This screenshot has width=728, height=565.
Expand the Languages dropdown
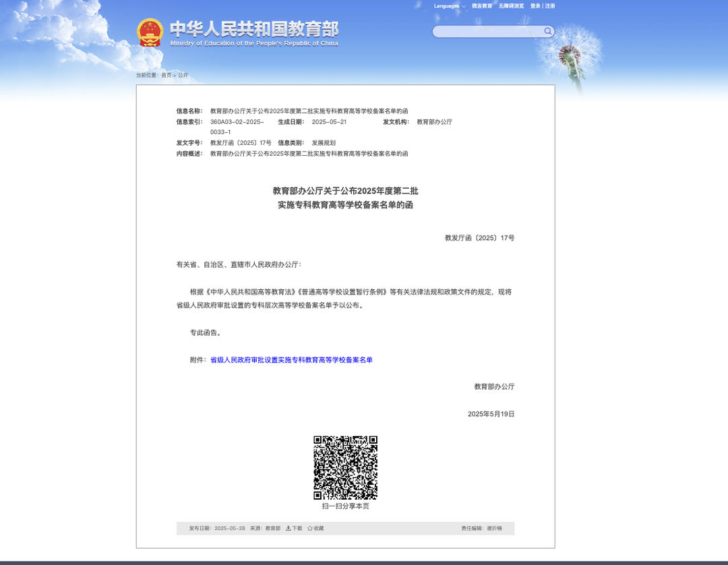coord(449,6)
